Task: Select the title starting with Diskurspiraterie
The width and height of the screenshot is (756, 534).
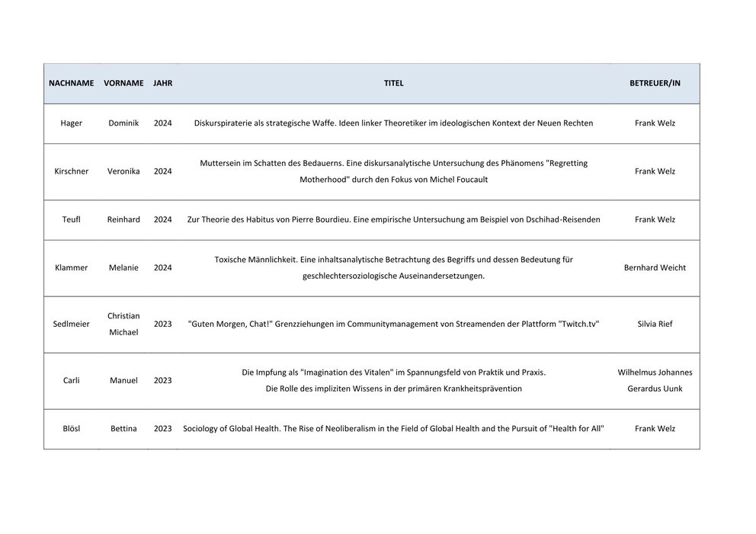Action: pyautogui.click(x=393, y=123)
